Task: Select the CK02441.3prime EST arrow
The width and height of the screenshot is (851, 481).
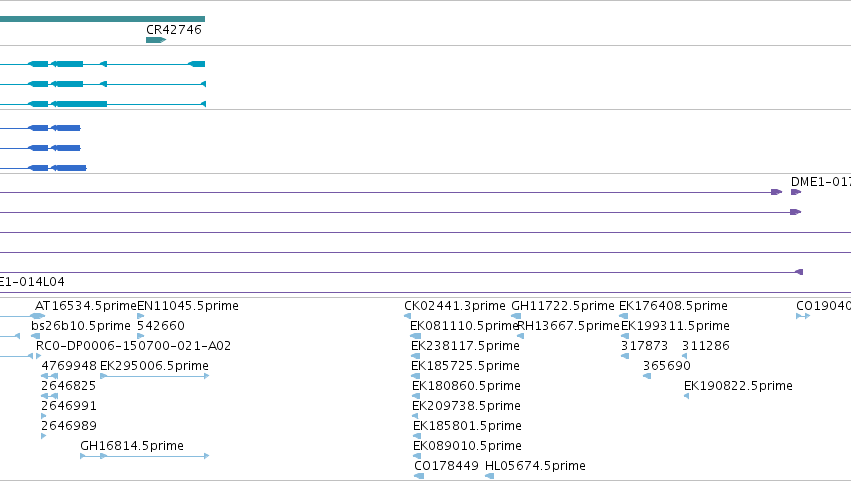Action: click(407, 316)
